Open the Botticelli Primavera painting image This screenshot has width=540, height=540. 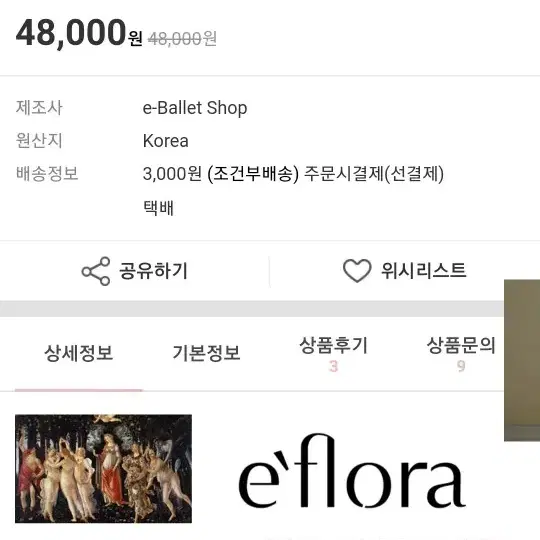pos(103,468)
